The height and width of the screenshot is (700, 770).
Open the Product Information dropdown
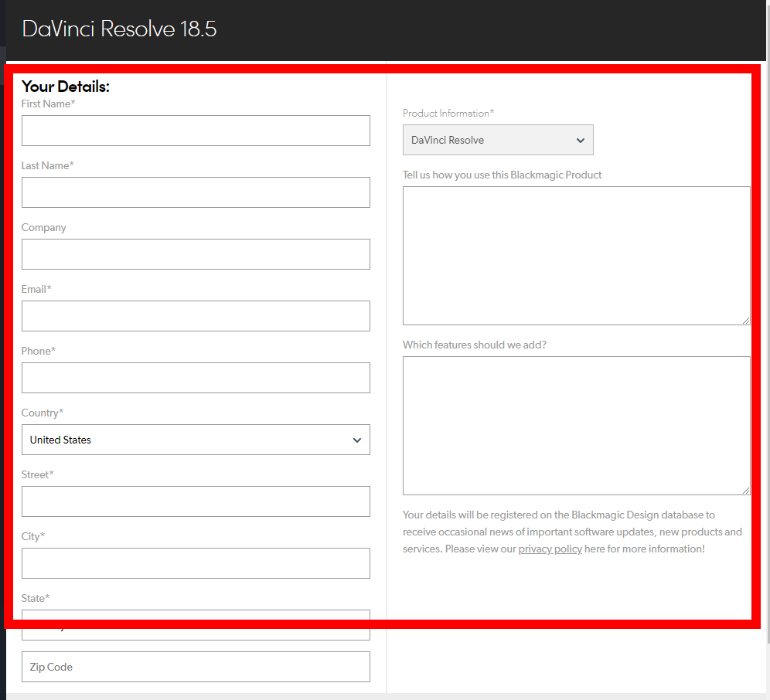[498, 140]
